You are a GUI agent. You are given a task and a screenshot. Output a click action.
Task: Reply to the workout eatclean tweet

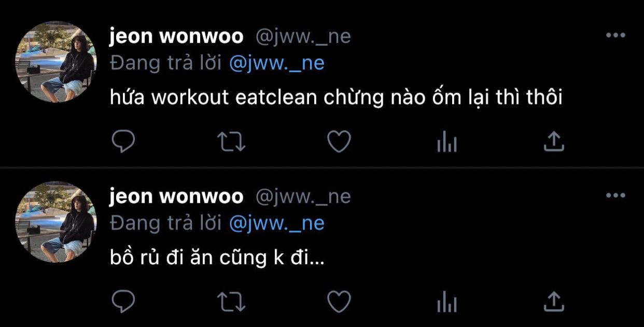123,141
